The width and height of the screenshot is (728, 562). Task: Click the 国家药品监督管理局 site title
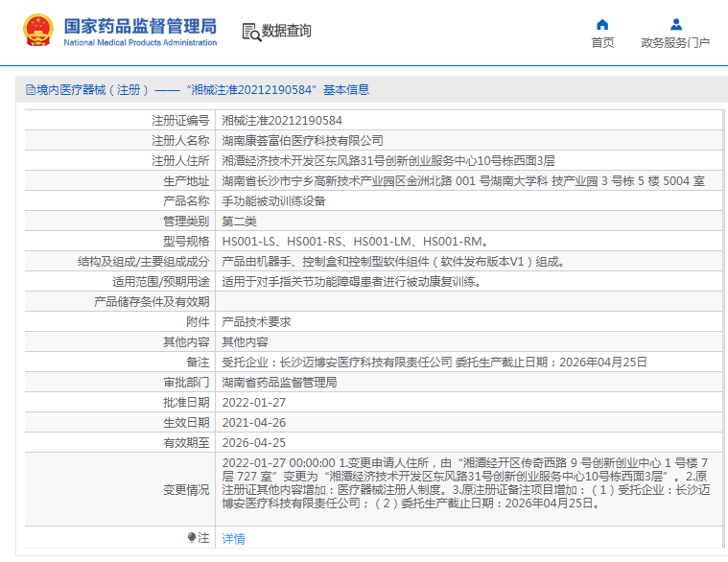click(x=140, y=27)
